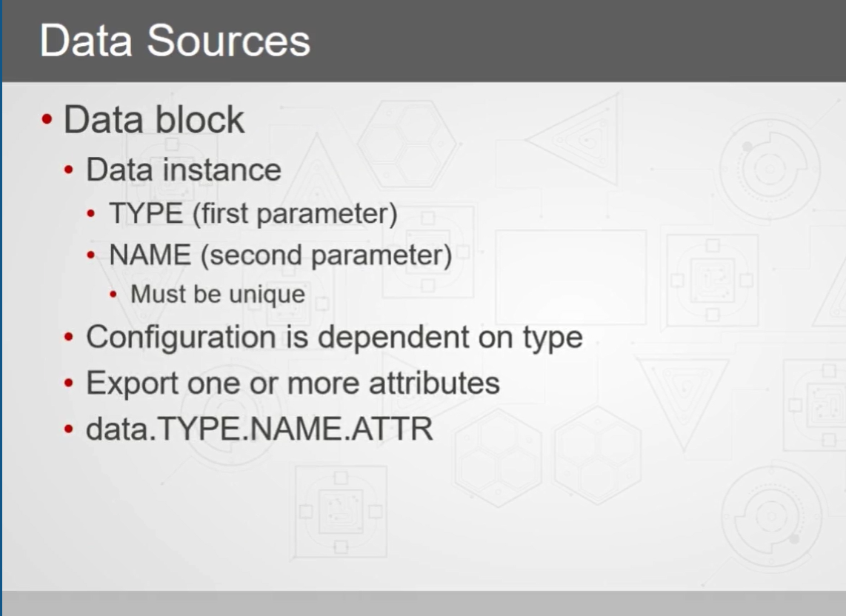This screenshot has height=616, width=846.
Task: Click the red bullet beside "Data instance"
Action: coord(68,170)
